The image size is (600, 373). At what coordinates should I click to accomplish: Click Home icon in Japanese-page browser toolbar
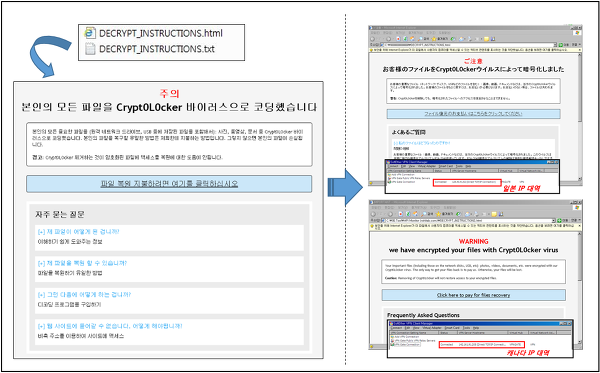click(x=412, y=39)
